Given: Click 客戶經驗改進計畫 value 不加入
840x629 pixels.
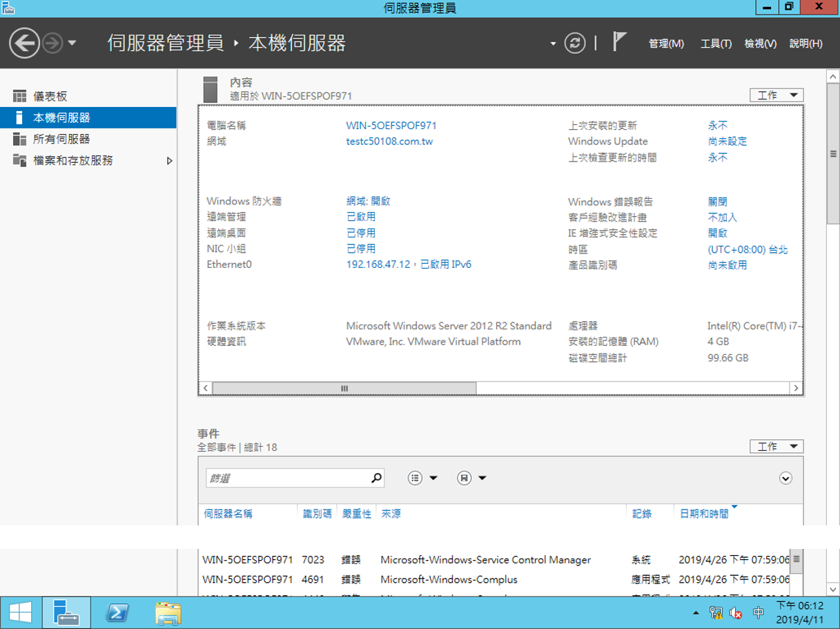Looking at the screenshot, I should [x=723, y=217].
